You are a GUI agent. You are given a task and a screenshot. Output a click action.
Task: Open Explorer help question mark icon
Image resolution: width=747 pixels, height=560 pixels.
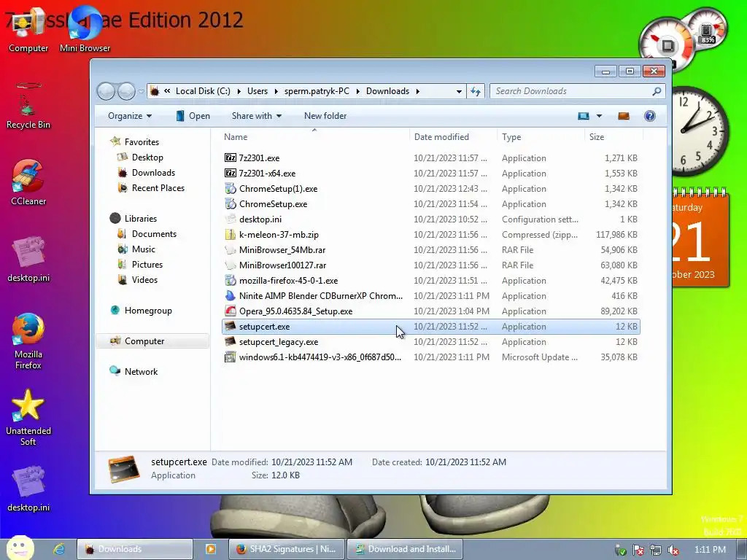pos(650,116)
